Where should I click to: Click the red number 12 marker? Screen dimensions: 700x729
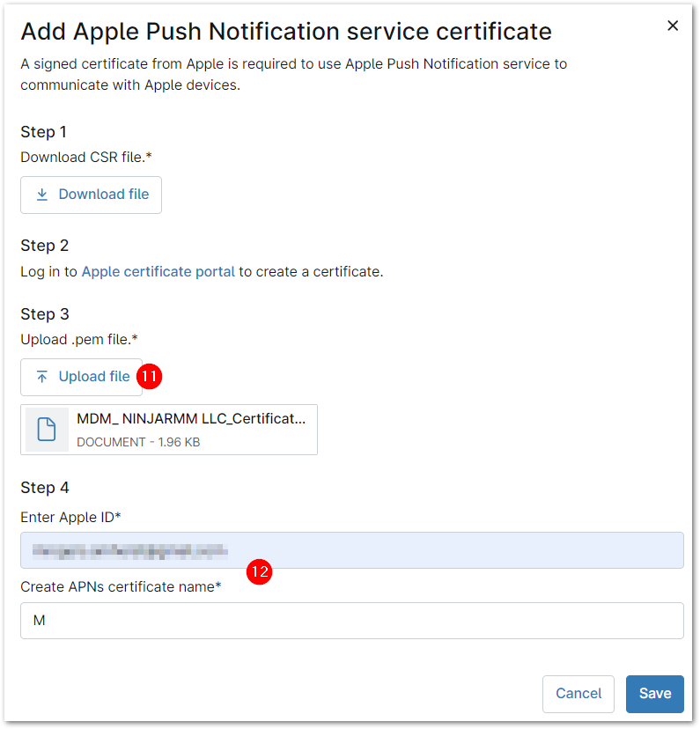pos(259,571)
